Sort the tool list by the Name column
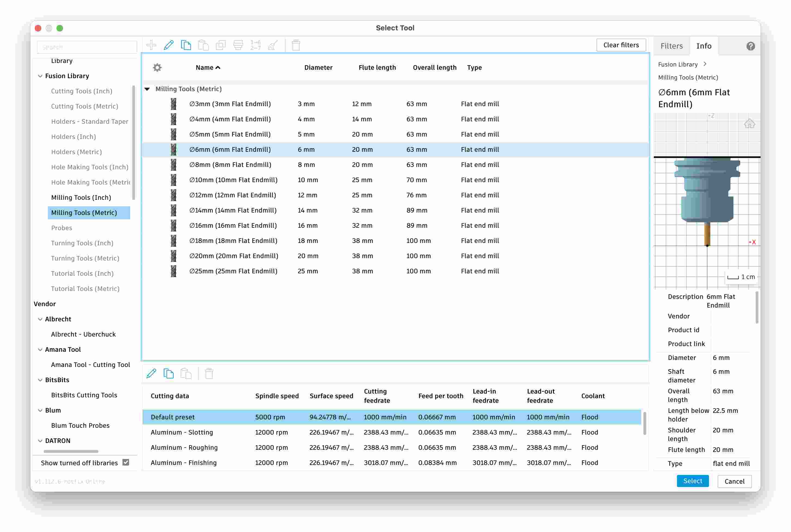The image size is (791, 532). point(208,68)
